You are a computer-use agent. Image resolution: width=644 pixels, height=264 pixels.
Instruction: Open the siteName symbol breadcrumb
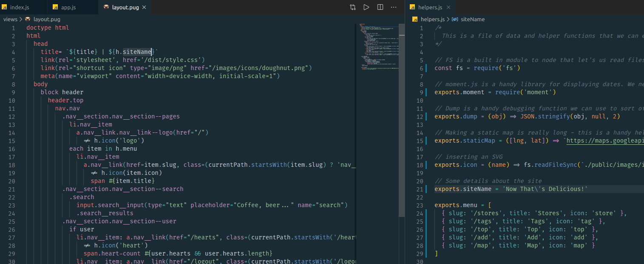(472, 19)
